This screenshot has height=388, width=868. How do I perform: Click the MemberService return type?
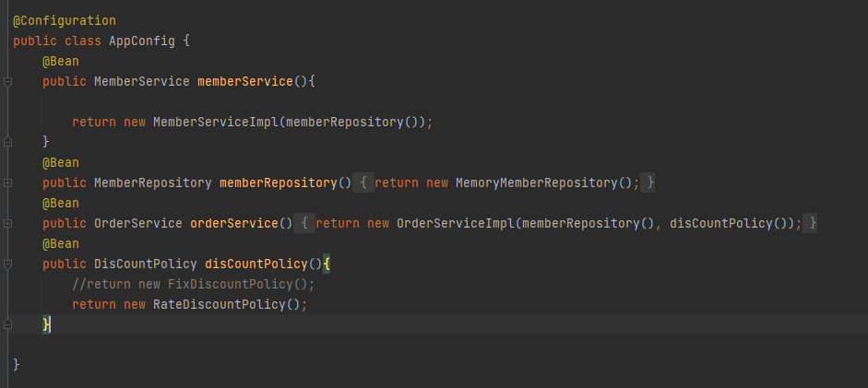click(x=142, y=82)
